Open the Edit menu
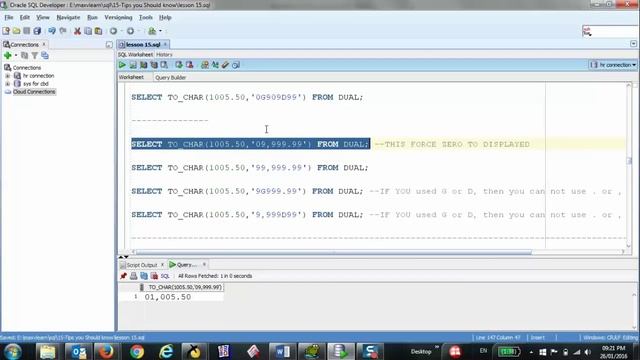Image resolution: width=640 pixels, height=360 pixels. coord(24,18)
